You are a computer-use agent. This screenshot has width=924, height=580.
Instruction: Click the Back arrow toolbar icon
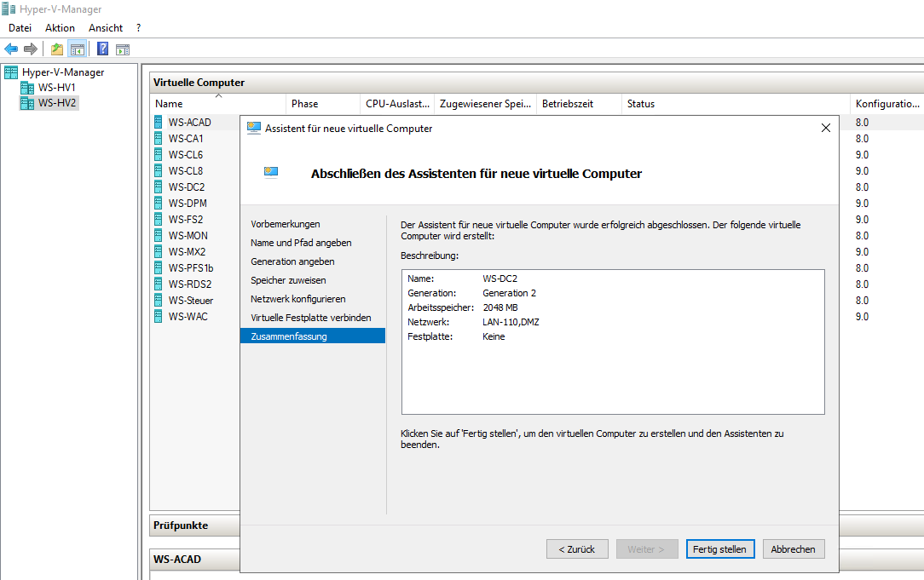pyautogui.click(x=10, y=49)
